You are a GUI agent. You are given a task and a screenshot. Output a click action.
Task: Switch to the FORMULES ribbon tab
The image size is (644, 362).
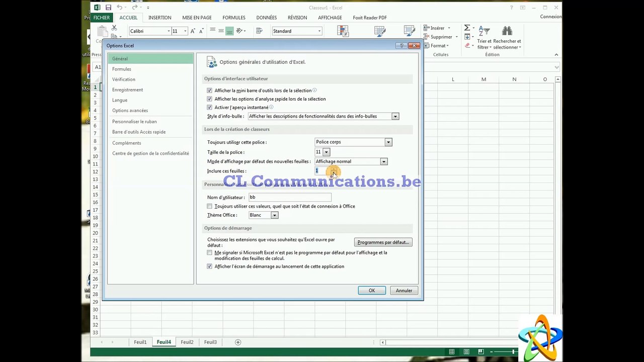tap(234, 18)
